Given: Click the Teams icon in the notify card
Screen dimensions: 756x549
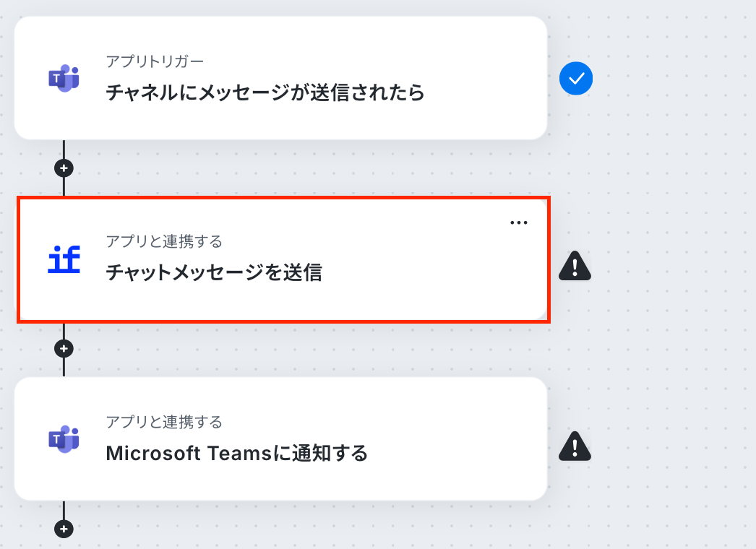Looking at the screenshot, I should coord(64,439).
